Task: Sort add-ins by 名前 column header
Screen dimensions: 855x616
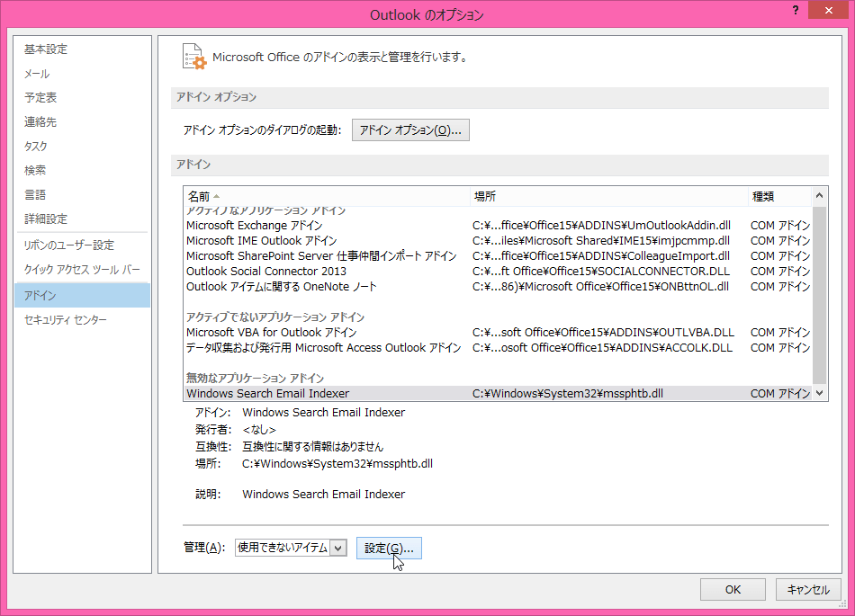Action: coord(327,196)
